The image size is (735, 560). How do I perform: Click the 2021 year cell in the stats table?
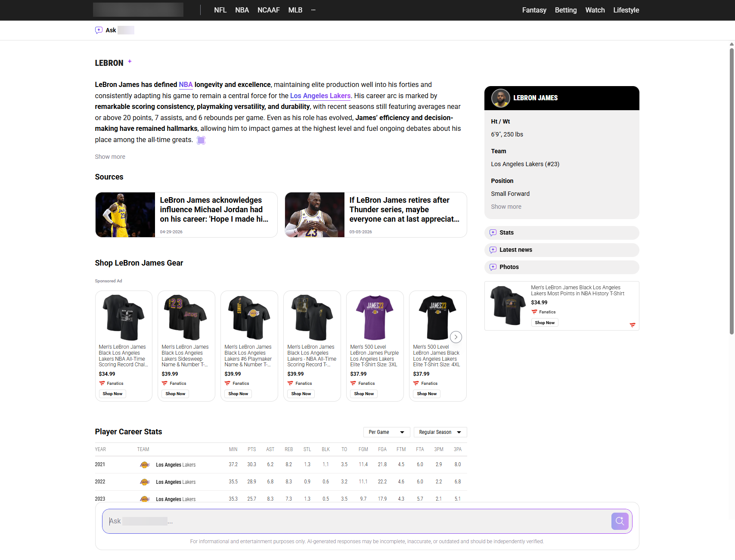coord(100,464)
